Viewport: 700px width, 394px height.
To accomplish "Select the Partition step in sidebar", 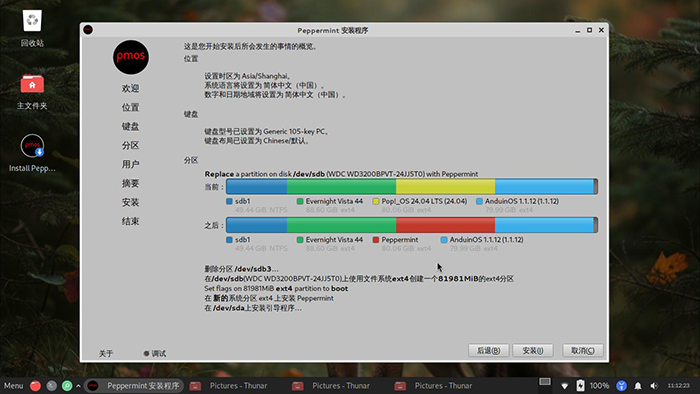I will pyautogui.click(x=130, y=145).
